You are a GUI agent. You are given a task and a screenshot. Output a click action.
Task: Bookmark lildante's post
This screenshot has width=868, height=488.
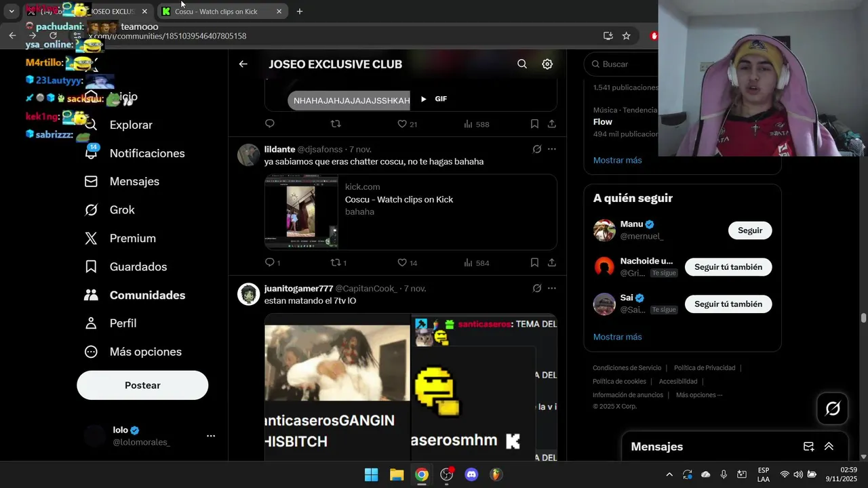coord(534,262)
